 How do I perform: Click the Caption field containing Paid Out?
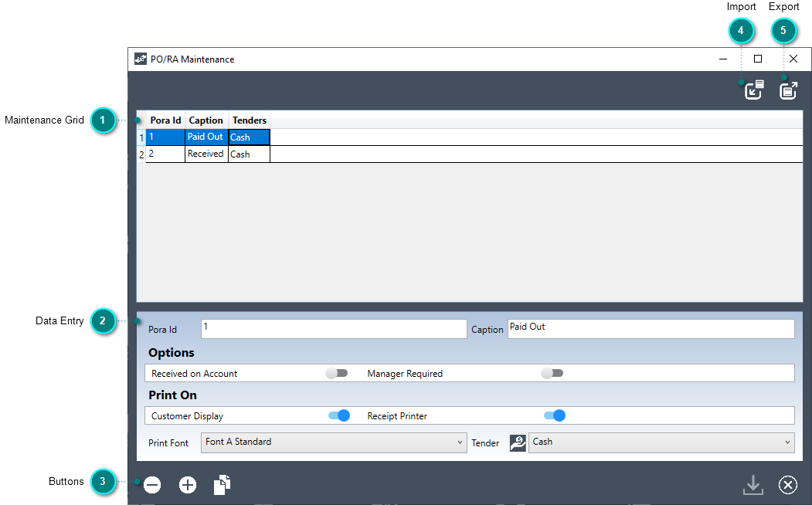[651, 329]
